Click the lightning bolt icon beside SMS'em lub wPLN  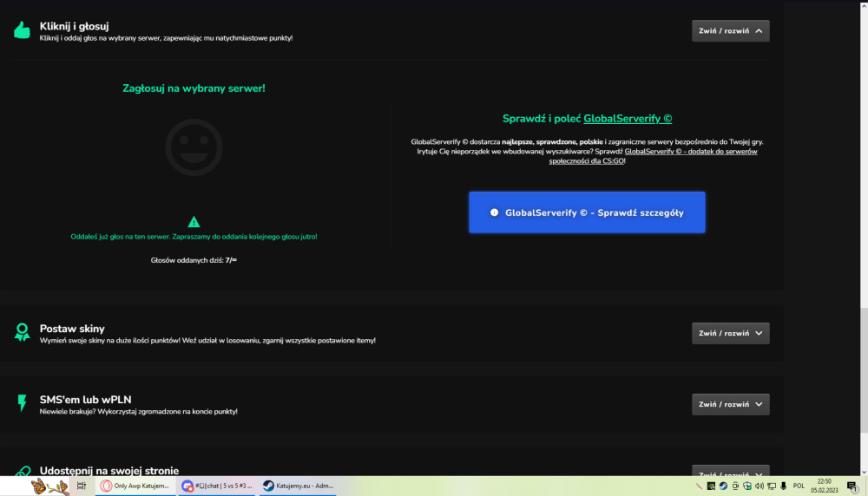click(23, 403)
